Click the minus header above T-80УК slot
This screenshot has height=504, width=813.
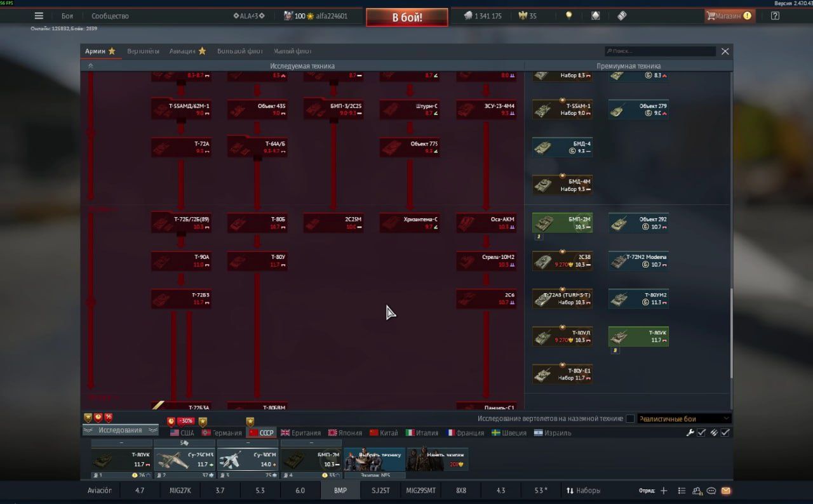pyautogui.click(x=121, y=443)
